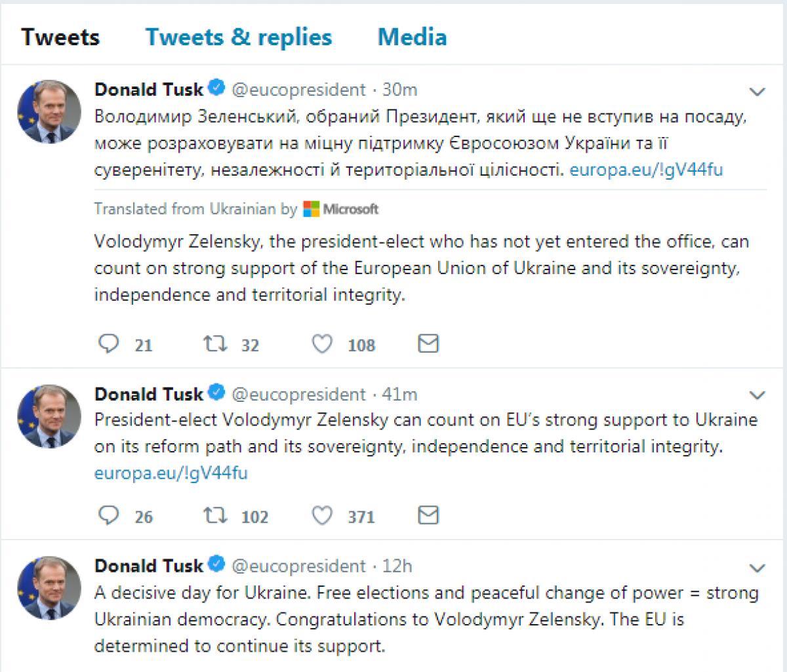
Task: Send the 30m tweet via direct message
Action: point(428,344)
